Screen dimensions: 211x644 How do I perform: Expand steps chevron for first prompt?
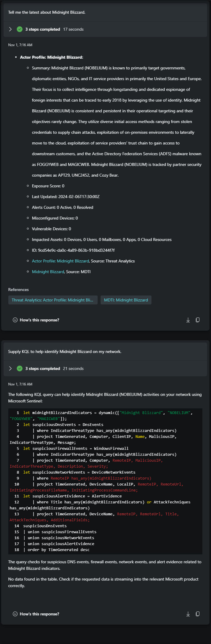(10, 29)
